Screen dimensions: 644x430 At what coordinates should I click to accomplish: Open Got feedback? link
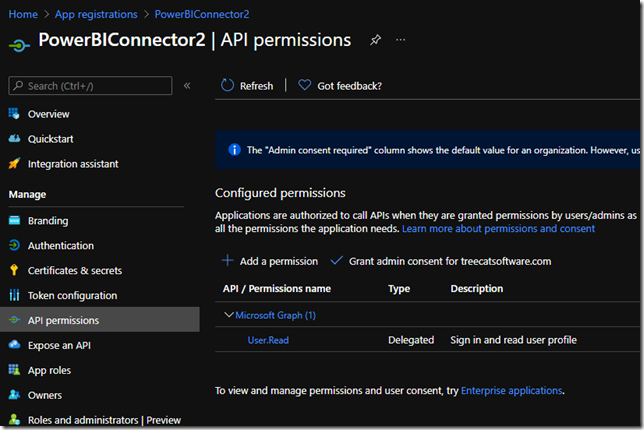pos(349,86)
